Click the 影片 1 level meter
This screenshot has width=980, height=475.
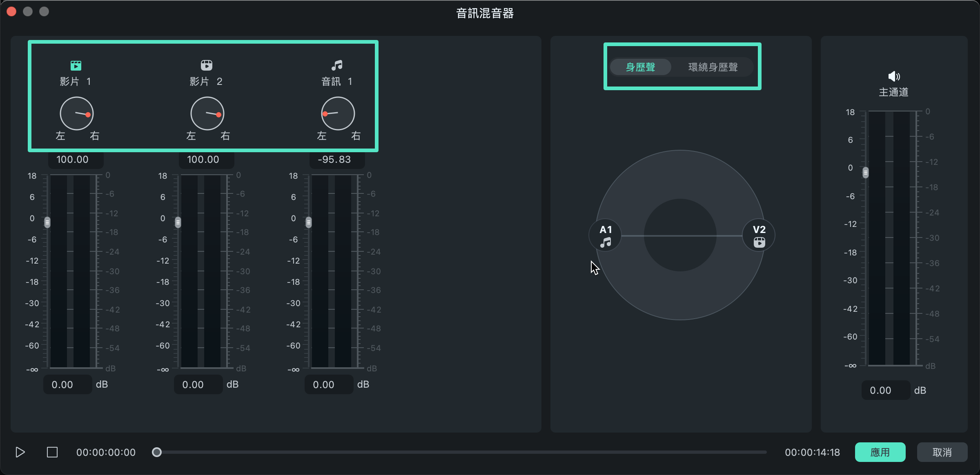(x=70, y=271)
